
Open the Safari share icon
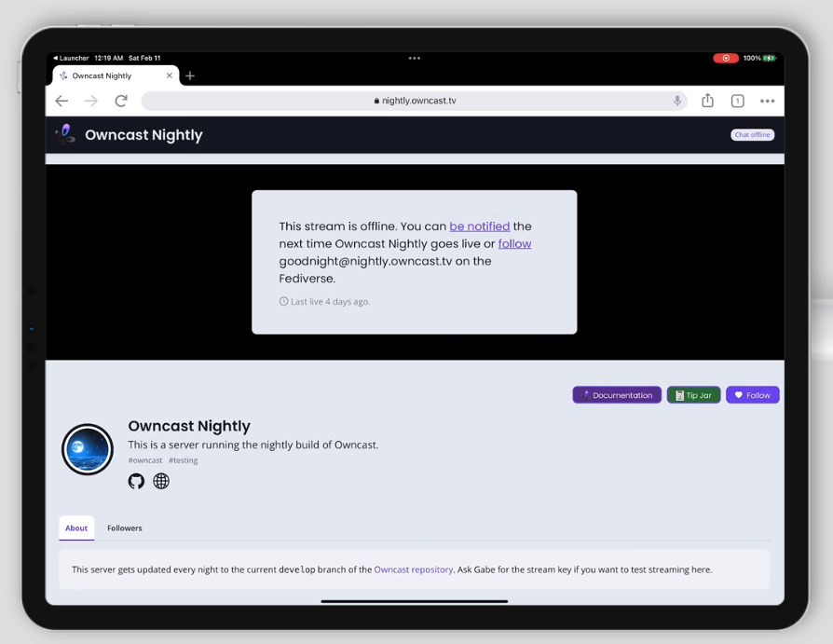coord(707,100)
